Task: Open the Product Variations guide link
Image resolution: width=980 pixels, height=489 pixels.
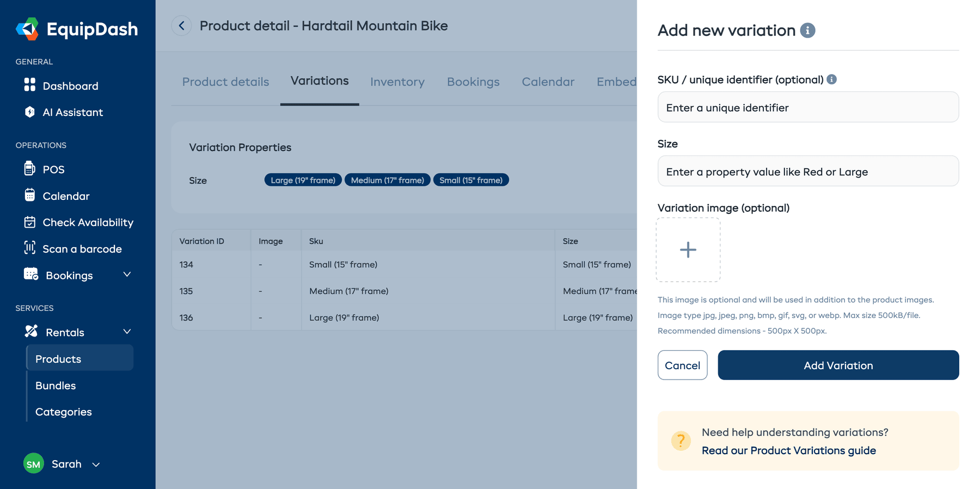Action: click(788, 450)
